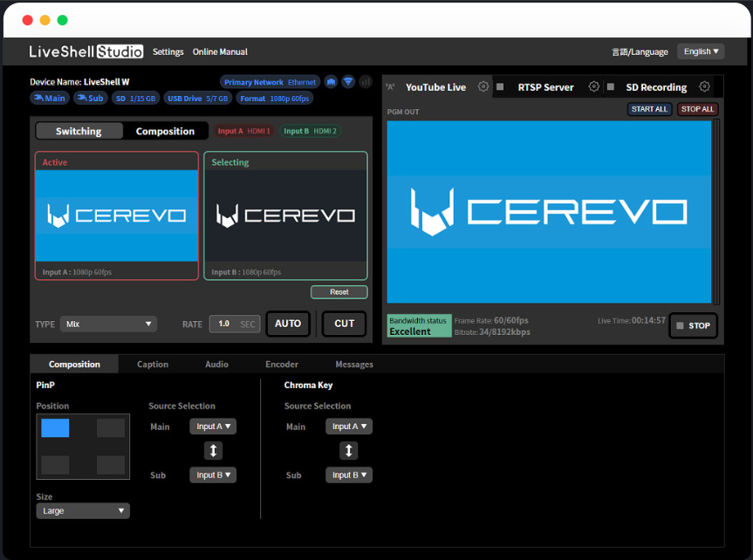This screenshot has height=560, width=753.
Task: Click the SD Recording stopped status square
Action: tap(611, 87)
